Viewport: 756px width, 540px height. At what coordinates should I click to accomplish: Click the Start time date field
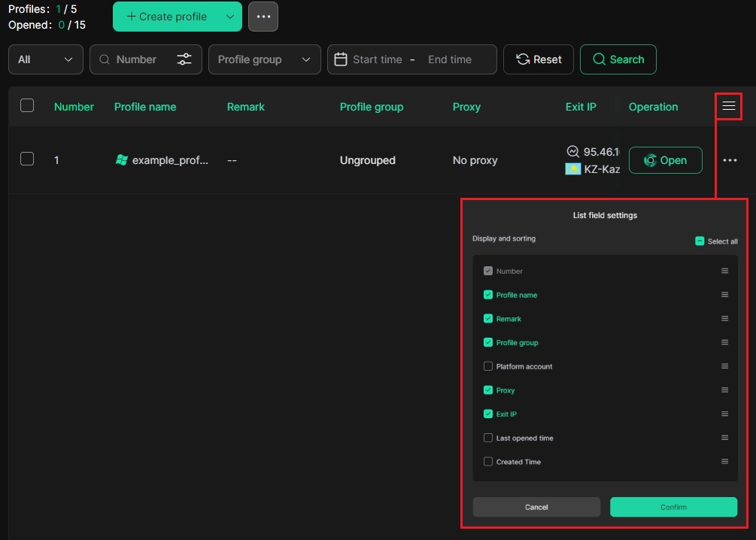(x=378, y=59)
